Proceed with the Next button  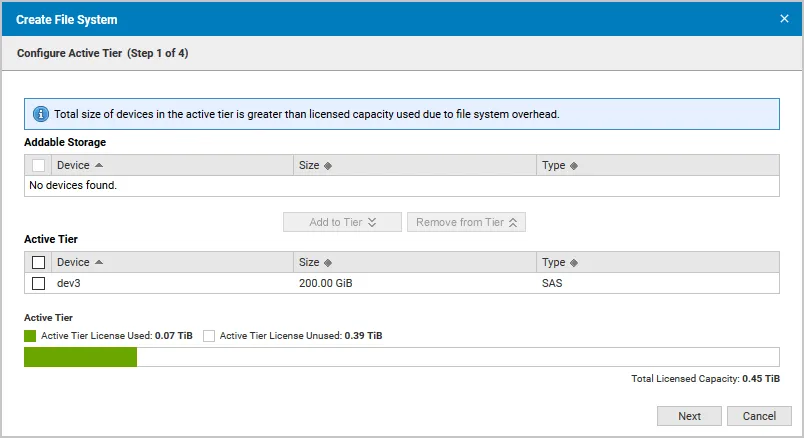689,416
